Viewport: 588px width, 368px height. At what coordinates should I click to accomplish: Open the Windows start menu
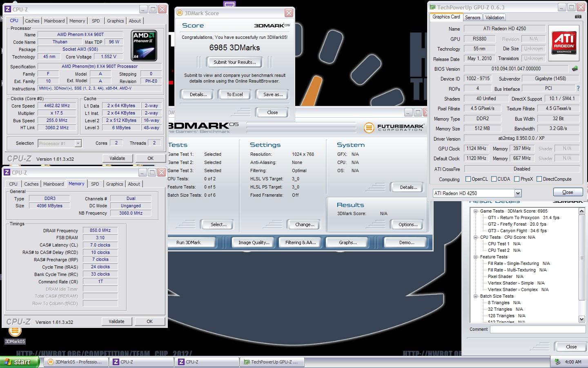pos(20,362)
